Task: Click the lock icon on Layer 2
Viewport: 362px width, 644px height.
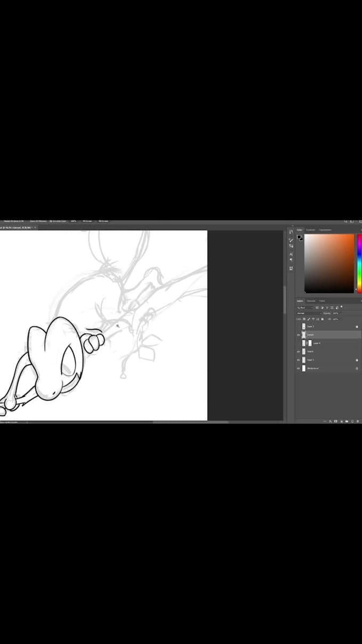Action: point(357,327)
